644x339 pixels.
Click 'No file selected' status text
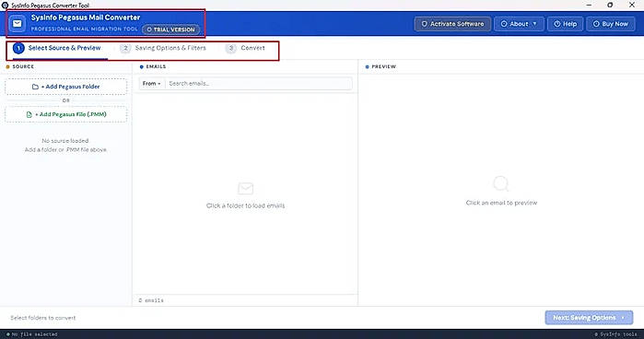(34, 334)
